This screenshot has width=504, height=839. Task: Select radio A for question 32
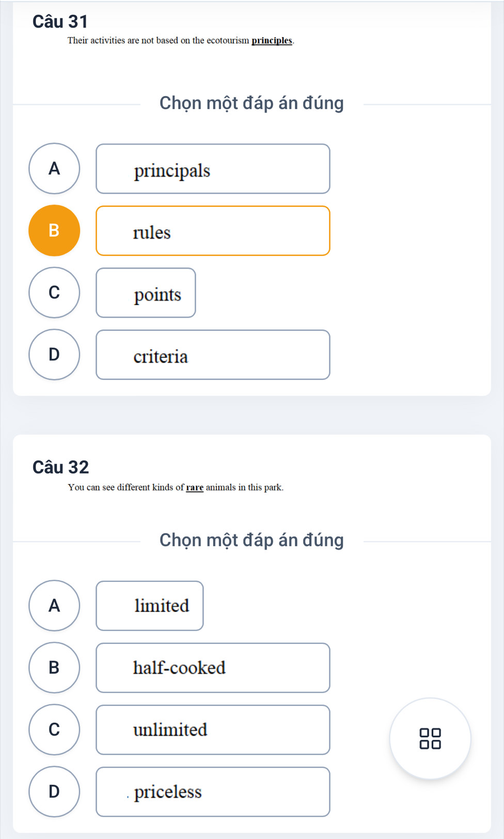coord(54,605)
